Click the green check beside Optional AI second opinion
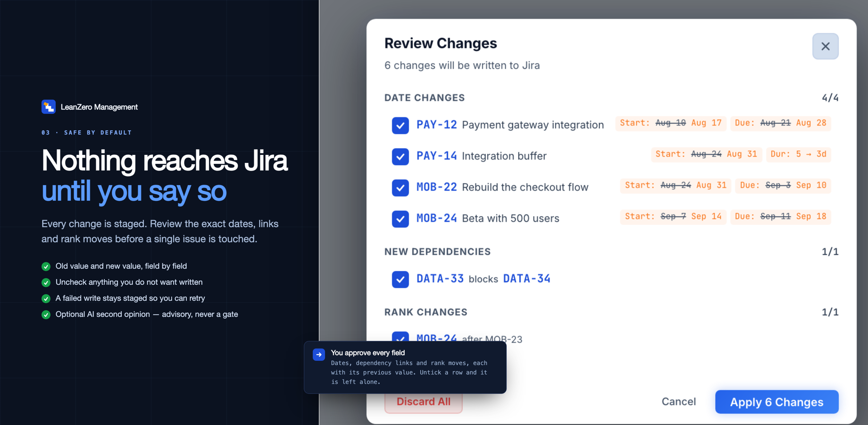 pos(46,314)
